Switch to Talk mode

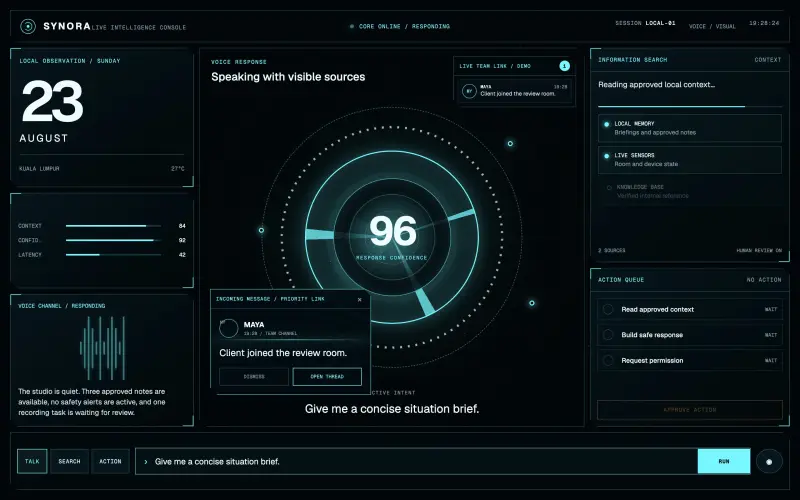point(32,461)
